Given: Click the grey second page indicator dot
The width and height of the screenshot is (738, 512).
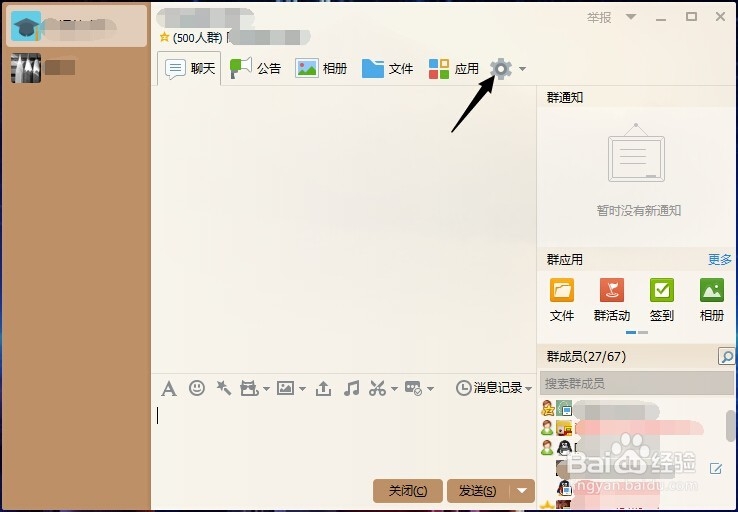Looking at the screenshot, I should point(643,332).
